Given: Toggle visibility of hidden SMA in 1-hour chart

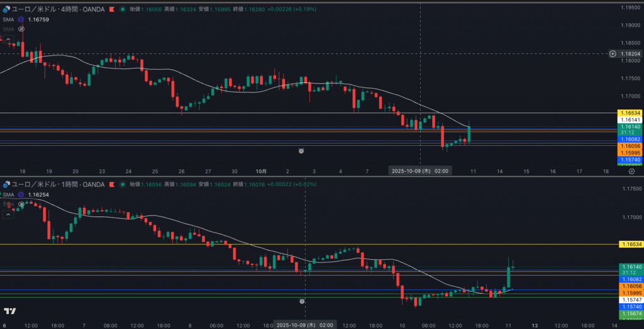Looking at the screenshot, I should [x=21, y=204].
